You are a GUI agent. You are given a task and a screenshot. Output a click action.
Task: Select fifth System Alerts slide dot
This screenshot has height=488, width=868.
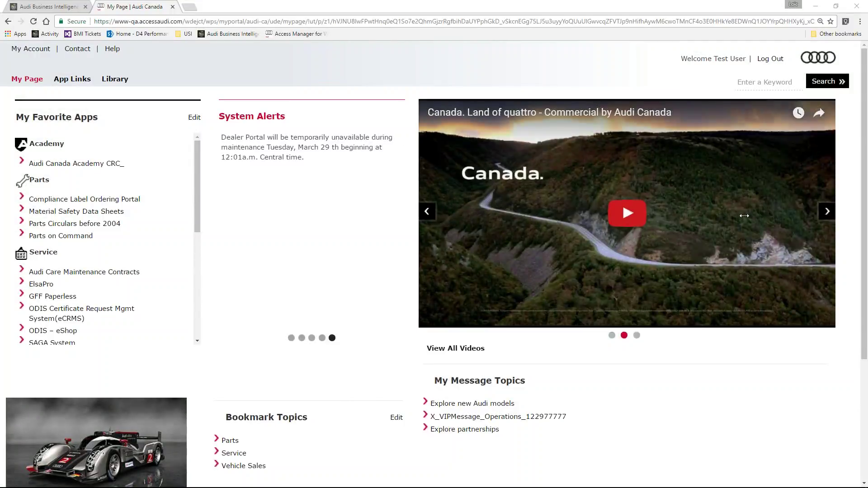[x=332, y=338]
